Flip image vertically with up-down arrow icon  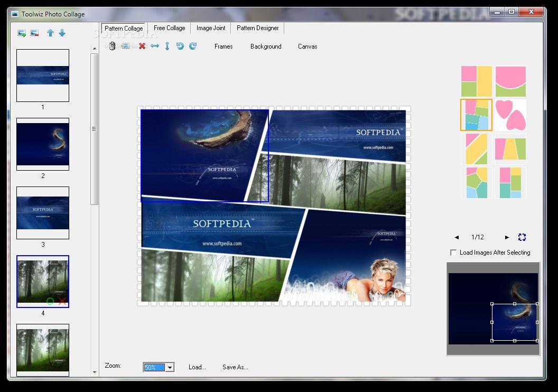coord(168,46)
